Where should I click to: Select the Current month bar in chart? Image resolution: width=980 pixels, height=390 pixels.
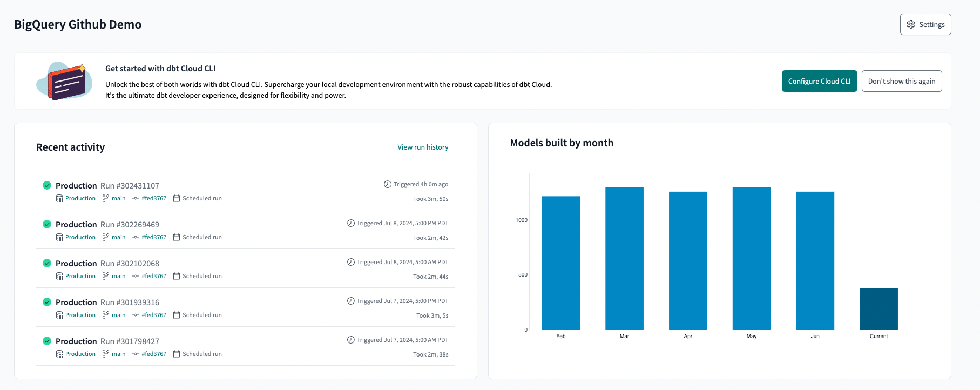click(x=878, y=308)
